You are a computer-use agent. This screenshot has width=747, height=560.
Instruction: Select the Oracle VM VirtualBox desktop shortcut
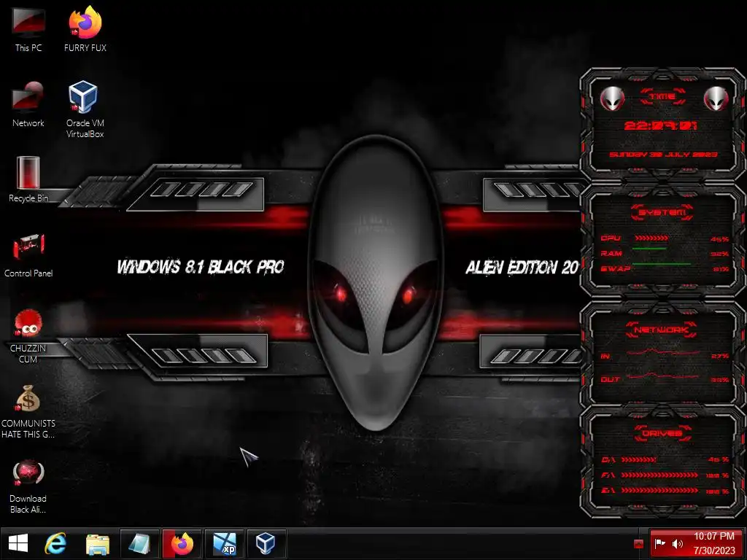85,109
